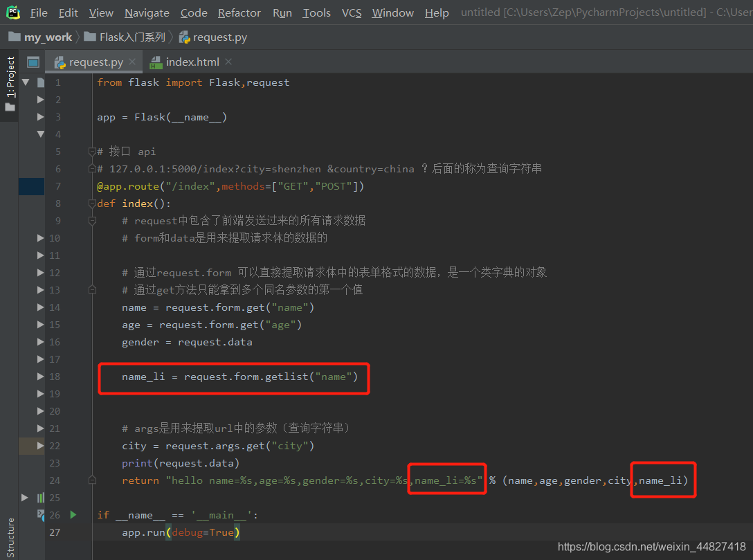Click the Python icon in breadcrumb request.py
Image resolution: width=753 pixels, height=560 pixels.
point(184,37)
